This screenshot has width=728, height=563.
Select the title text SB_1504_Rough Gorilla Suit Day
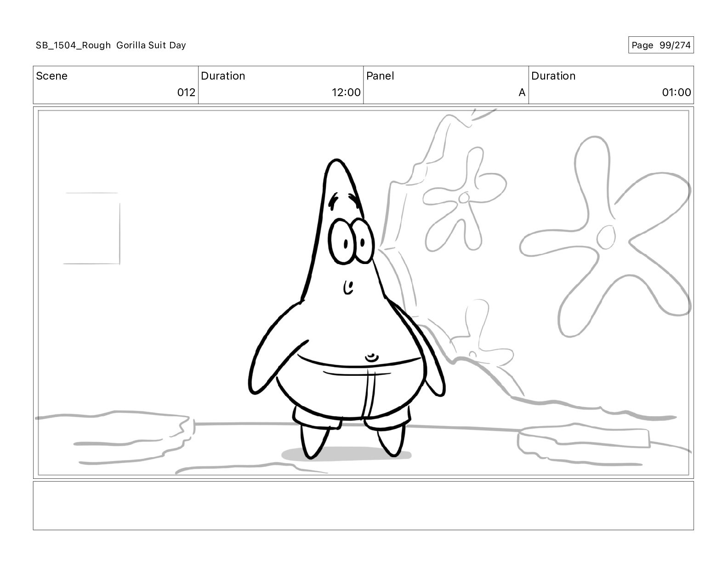111,45
